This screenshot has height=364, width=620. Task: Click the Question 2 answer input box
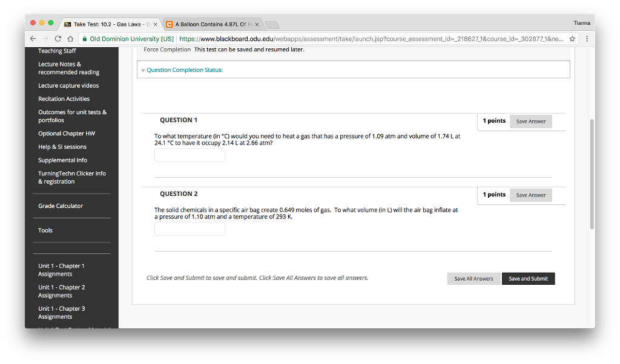pos(190,229)
